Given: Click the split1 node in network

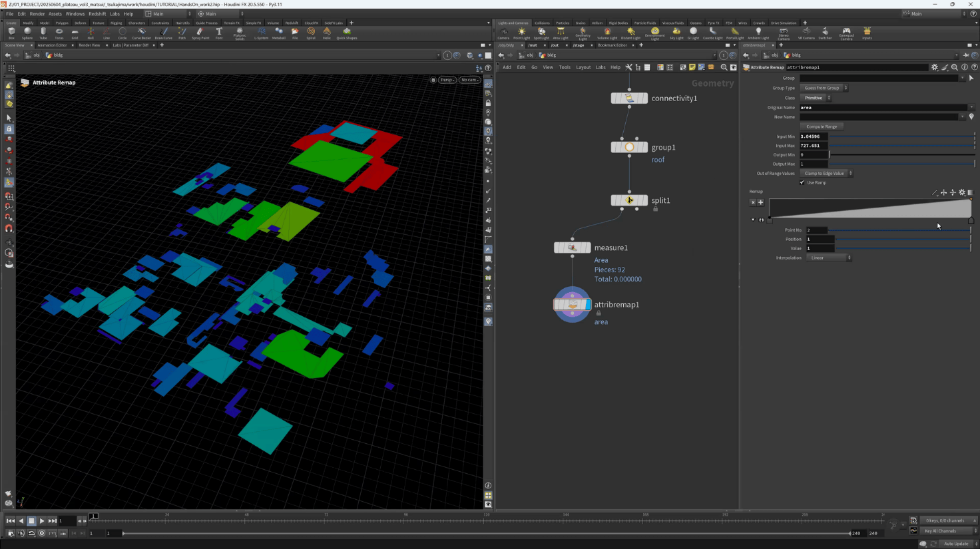Looking at the screenshot, I should click(629, 200).
